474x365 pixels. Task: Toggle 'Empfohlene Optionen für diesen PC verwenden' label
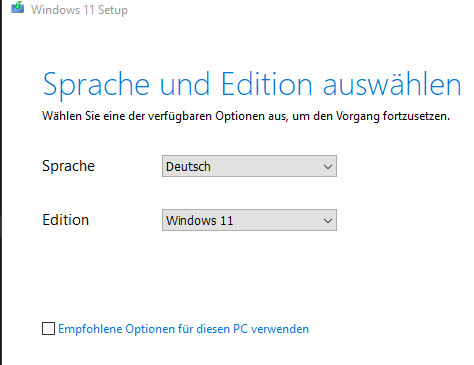point(183,329)
